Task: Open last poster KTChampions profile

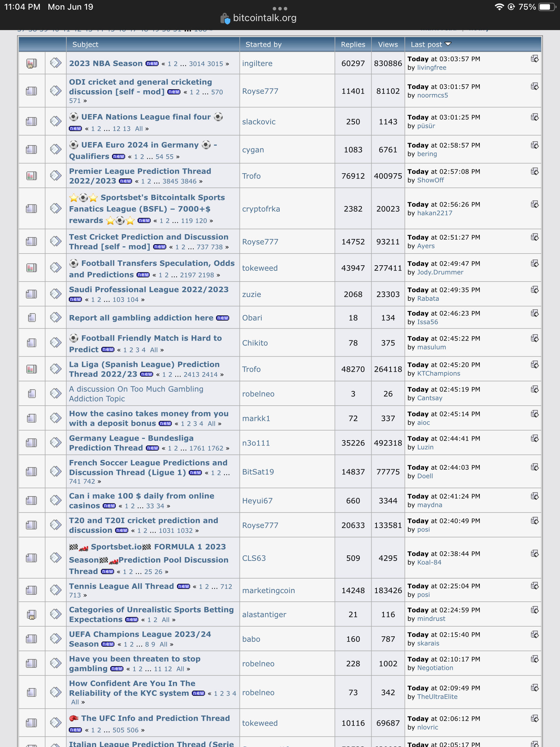Action: point(439,373)
